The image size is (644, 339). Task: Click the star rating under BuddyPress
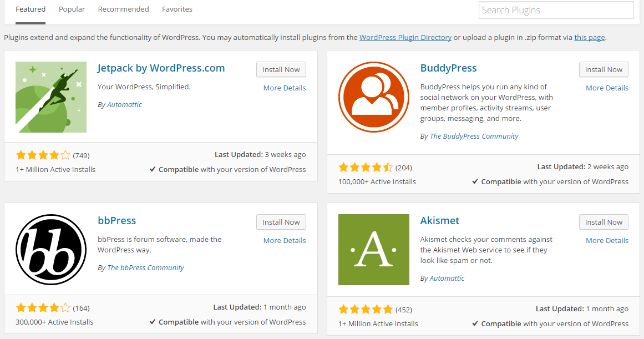click(366, 166)
